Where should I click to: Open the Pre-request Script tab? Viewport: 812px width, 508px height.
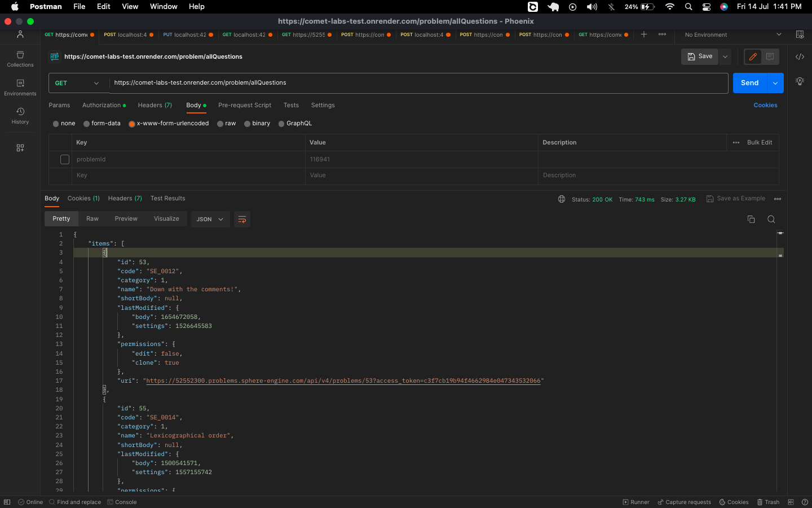click(x=245, y=106)
